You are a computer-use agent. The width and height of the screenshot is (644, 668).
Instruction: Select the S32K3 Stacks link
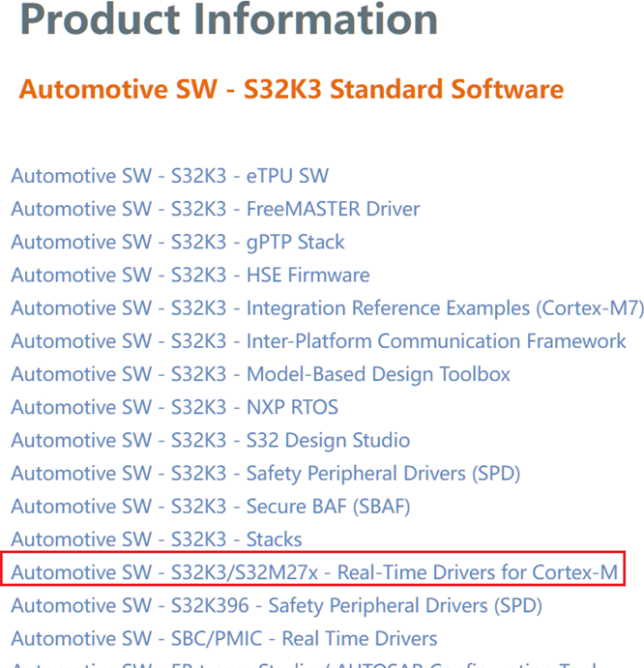pyautogui.click(x=156, y=539)
